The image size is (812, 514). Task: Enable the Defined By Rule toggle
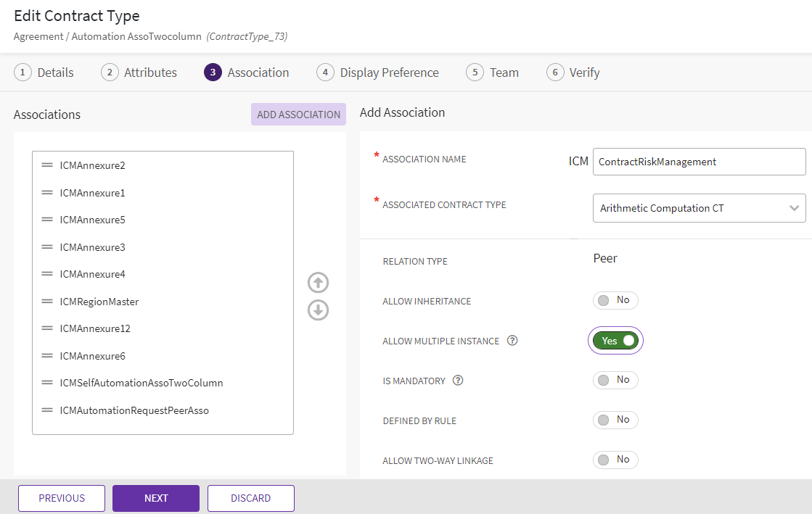coord(615,420)
